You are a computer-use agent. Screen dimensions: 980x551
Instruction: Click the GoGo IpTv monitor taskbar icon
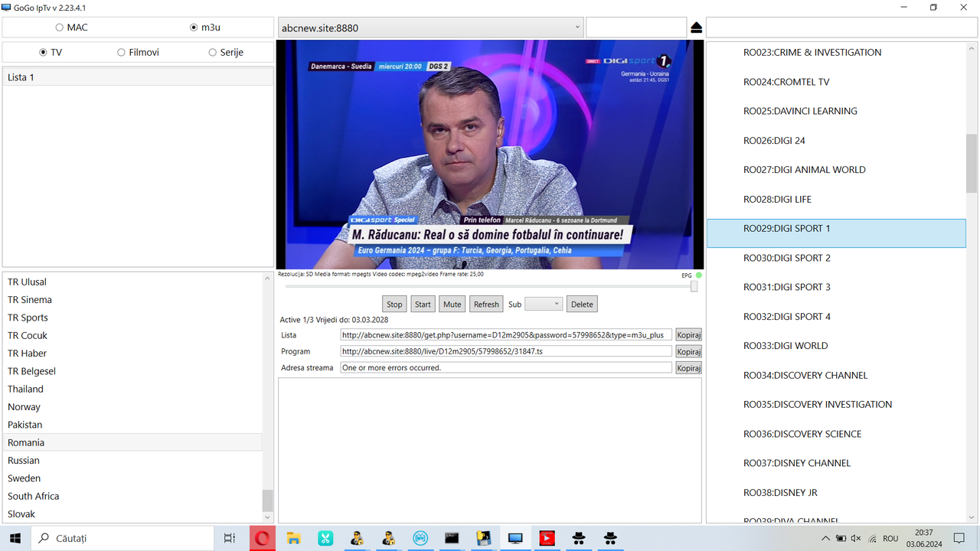click(x=515, y=538)
